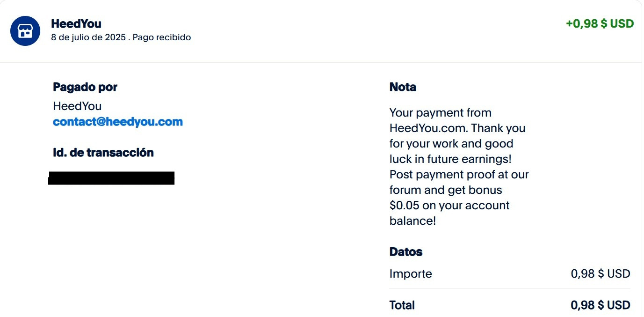Click the Nota heading
Screen dimensions: 644x317
pyautogui.click(x=403, y=87)
